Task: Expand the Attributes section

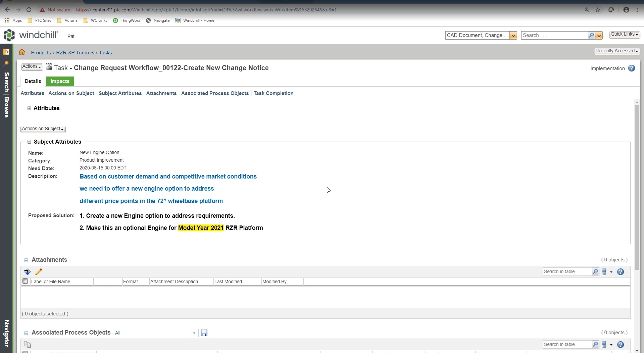Action: tap(29, 108)
